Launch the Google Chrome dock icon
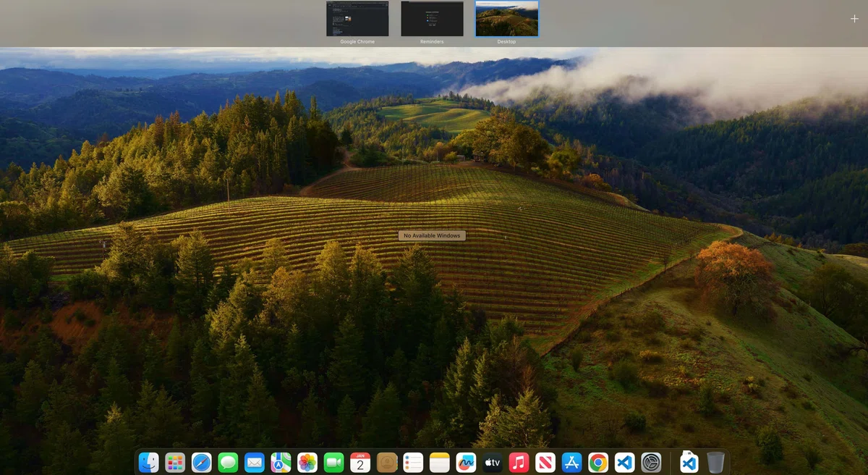Screen dimensions: 868x475 pyautogui.click(x=598, y=462)
